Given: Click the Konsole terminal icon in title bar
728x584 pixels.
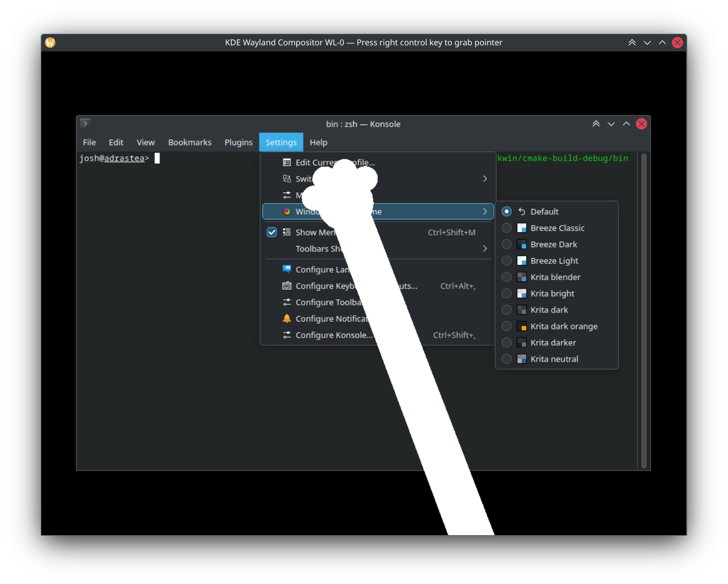Looking at the screenshot, I should tap(85, 123).
